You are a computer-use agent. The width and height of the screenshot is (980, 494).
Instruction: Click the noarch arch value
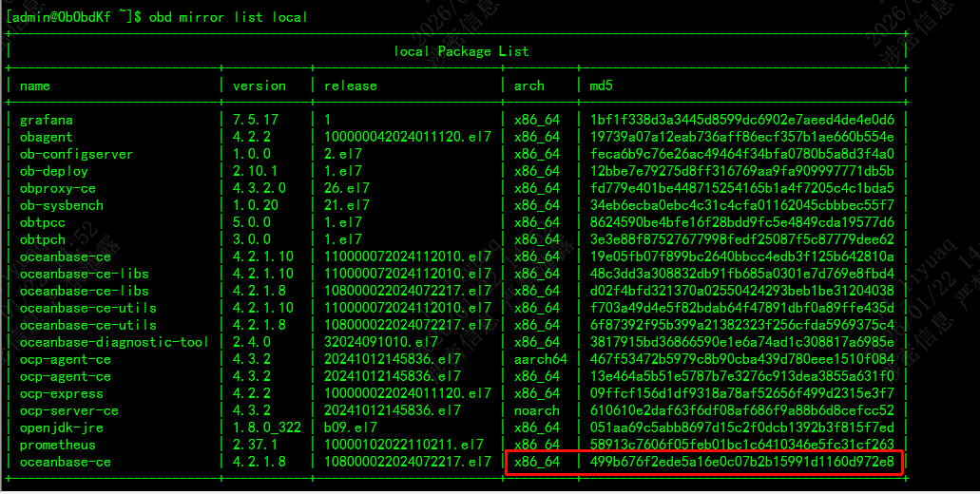(537, 410)
